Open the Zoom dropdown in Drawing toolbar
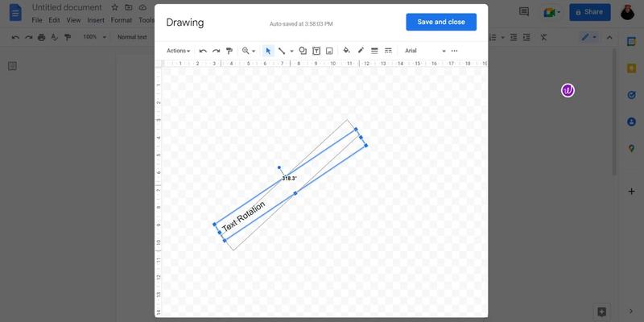 pos(248,51)
